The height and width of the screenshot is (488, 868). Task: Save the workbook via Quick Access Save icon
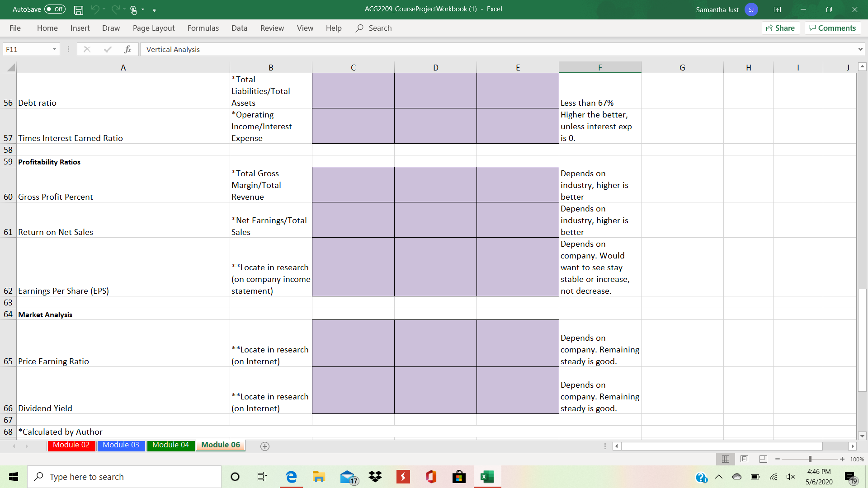[79, 9]
